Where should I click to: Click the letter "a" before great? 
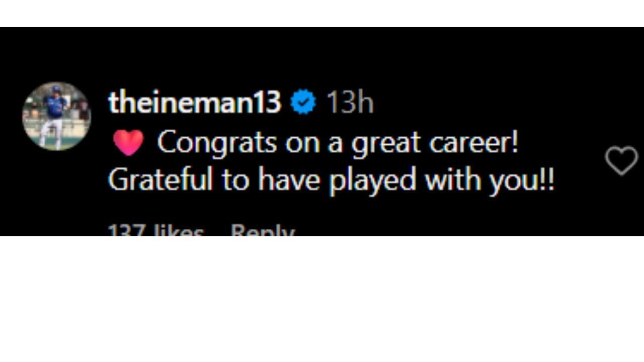(x=336, y=144)
